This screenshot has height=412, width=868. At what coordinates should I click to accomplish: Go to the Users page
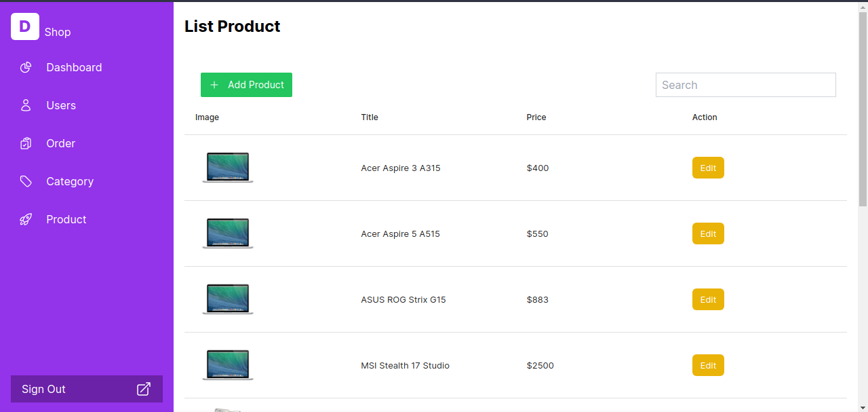pos(61,105)
